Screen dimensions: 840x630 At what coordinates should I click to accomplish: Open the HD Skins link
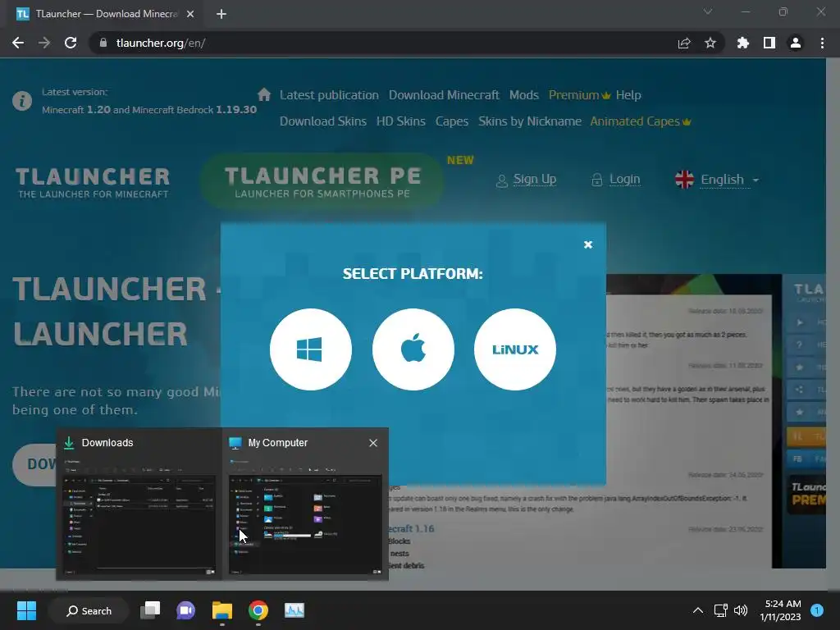click(400, 121)
